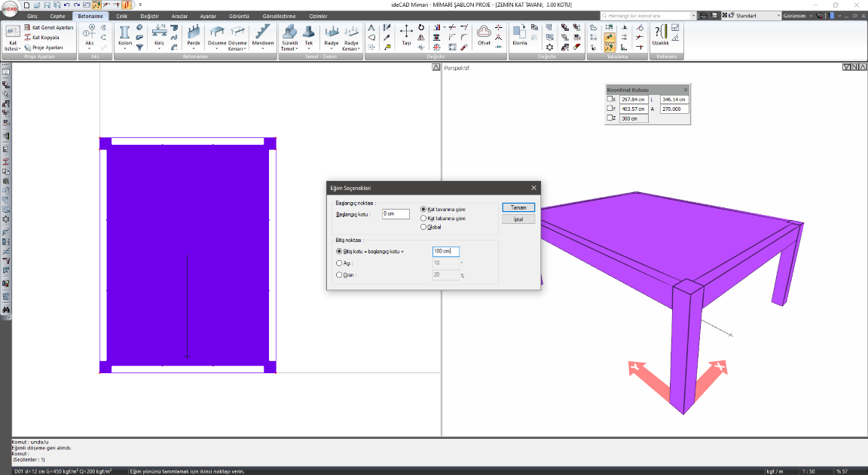Choose the Taşı (move) tool
The height and width of the screenshot is (475, 868).
pyautogui.click(x=405, y=34)
